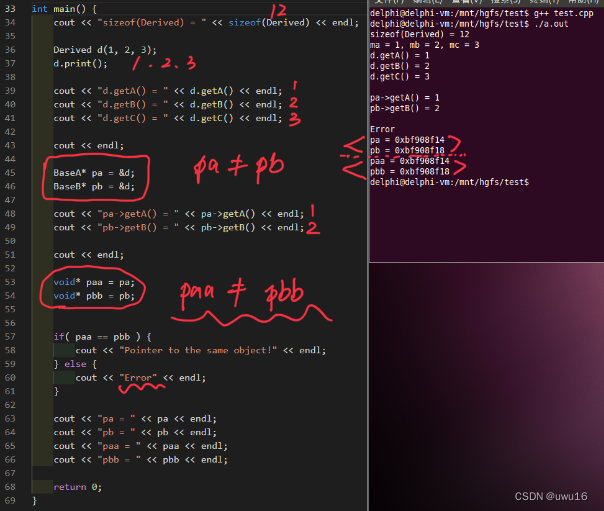604x511 pixels.
Task: Click the pa->getA() cout statement on line 48
Action: point(179,214)
